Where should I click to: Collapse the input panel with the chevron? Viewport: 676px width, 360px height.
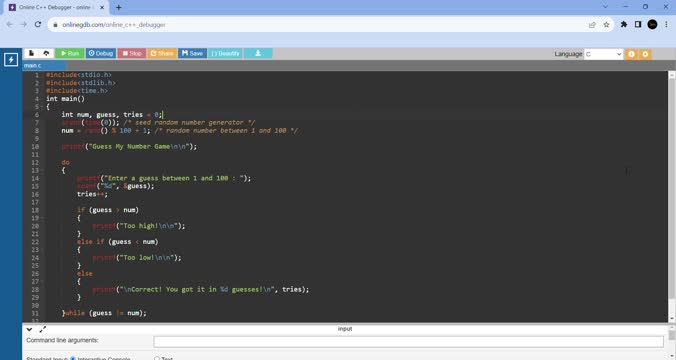[x=29, y=329]
